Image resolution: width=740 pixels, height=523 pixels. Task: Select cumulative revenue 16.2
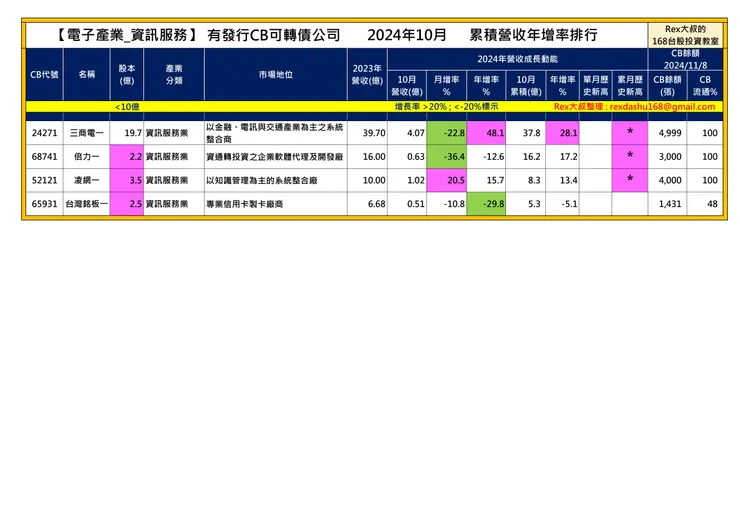pos(531,157)
